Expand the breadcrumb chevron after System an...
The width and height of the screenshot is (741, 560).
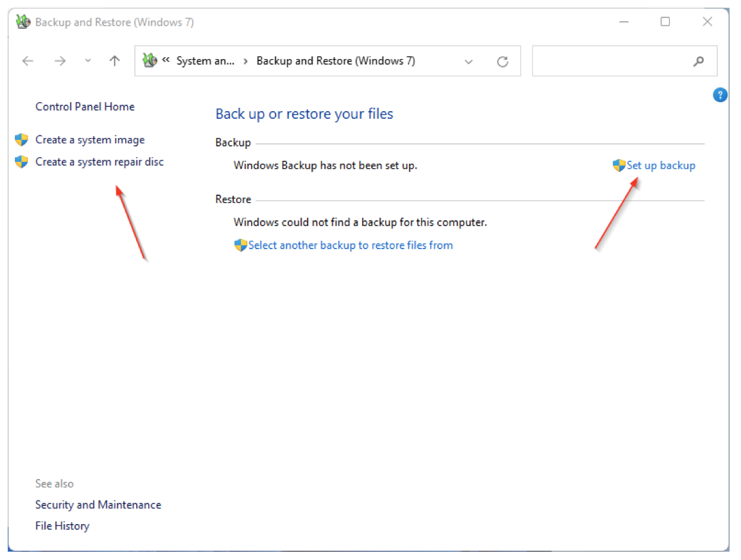pyautogui.click(x=246, y=62)
